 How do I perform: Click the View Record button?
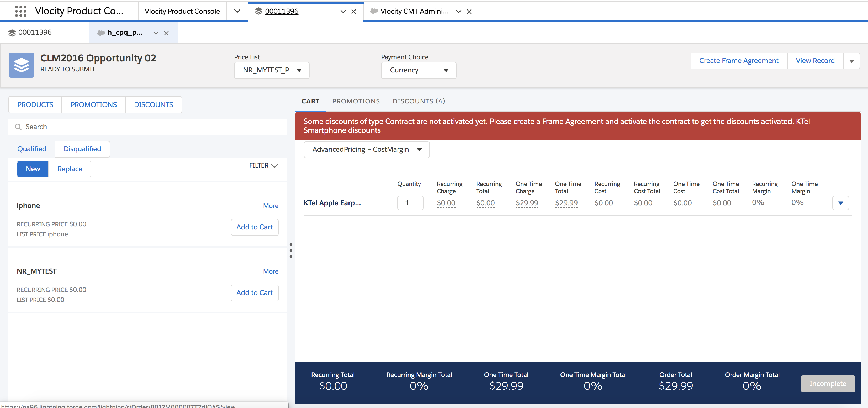815,61
